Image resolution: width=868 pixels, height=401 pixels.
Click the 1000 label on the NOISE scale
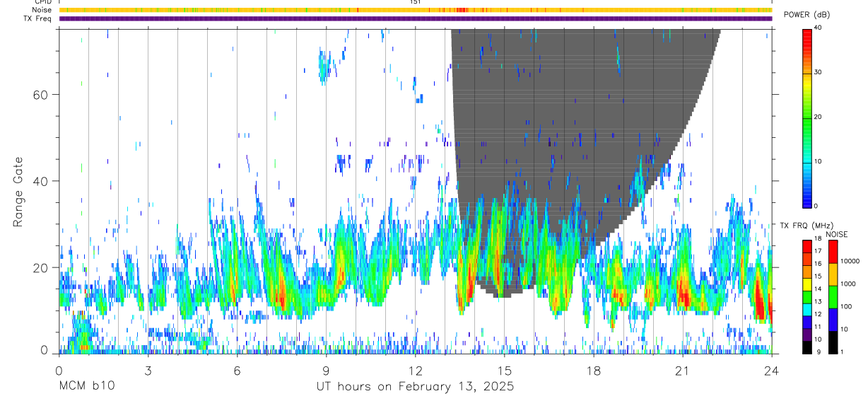[x=848, y=284]
